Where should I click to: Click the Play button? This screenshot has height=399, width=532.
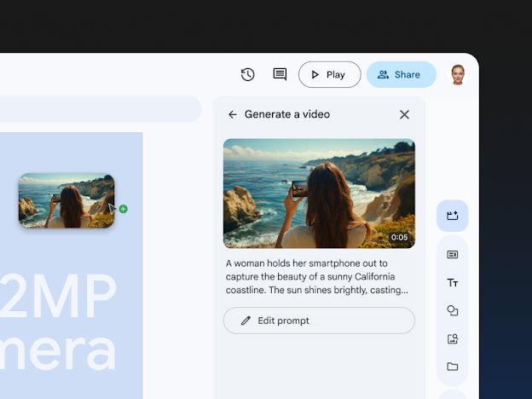(x=329, y=74)
